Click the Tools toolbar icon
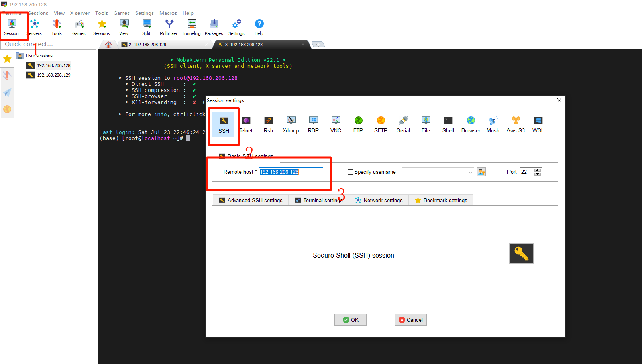The width and height of the screenshot is (642, 364). click(x=57, y=27)
